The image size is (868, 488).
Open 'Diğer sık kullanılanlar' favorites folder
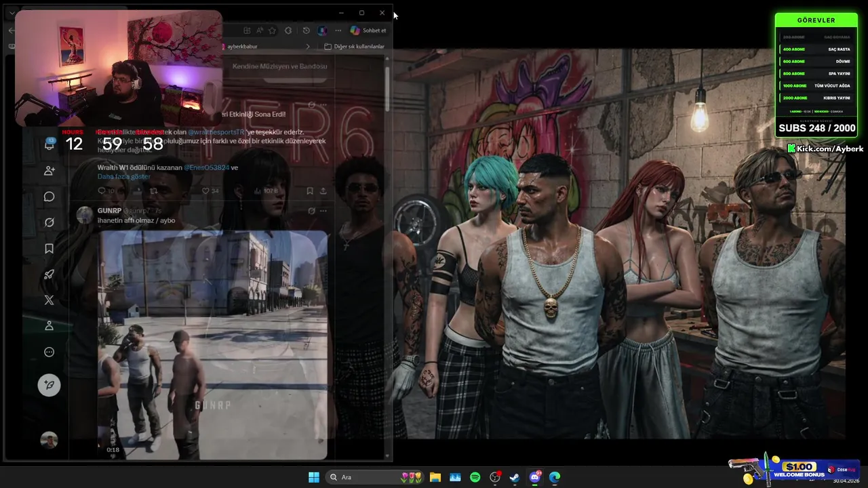coord(354,47)
